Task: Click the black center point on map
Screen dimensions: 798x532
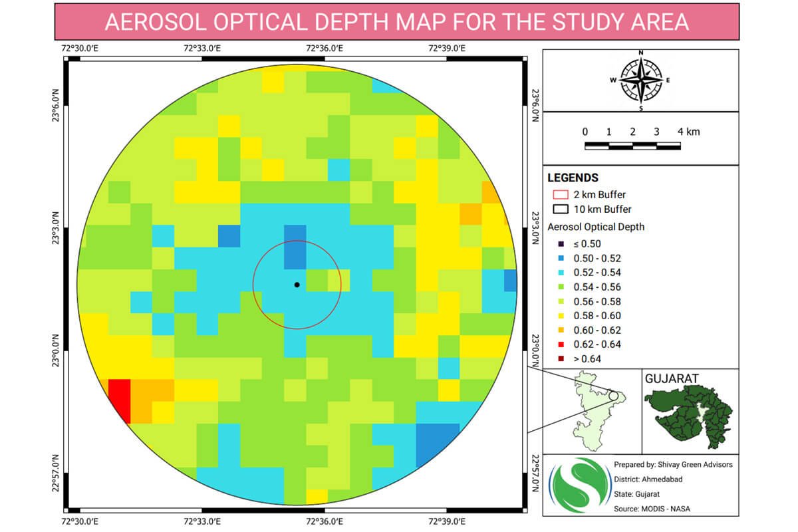Action: [297, 285]
